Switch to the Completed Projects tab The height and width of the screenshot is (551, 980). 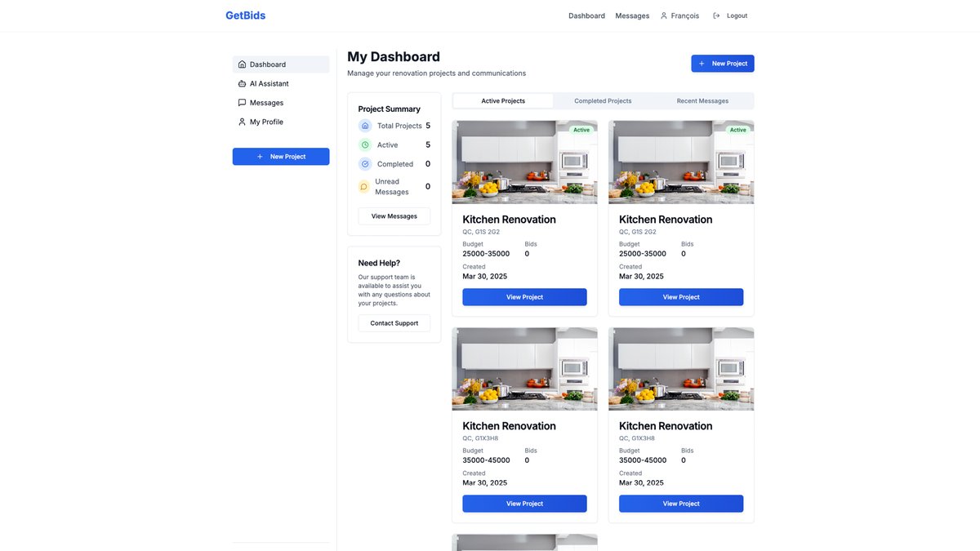[603, 101]
